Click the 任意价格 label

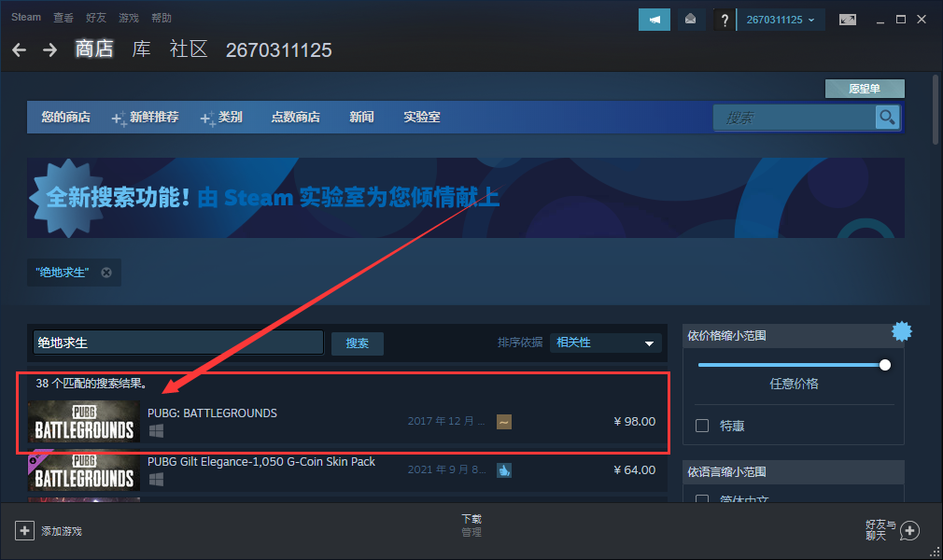point(794,384)
